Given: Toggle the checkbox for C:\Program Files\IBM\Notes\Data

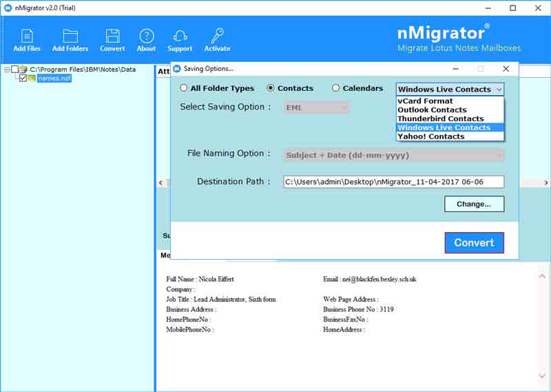Looking at the screenshot, I should [x=14, y=70].
